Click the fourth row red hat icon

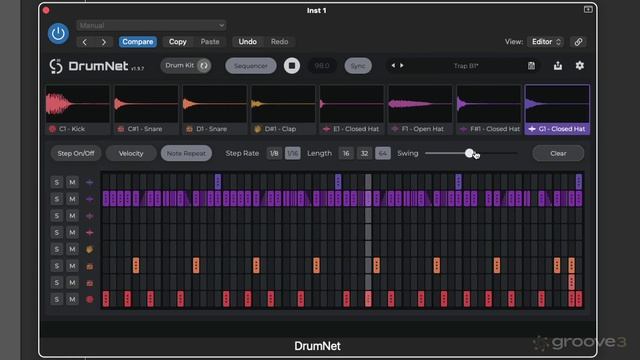click(89, 232)
